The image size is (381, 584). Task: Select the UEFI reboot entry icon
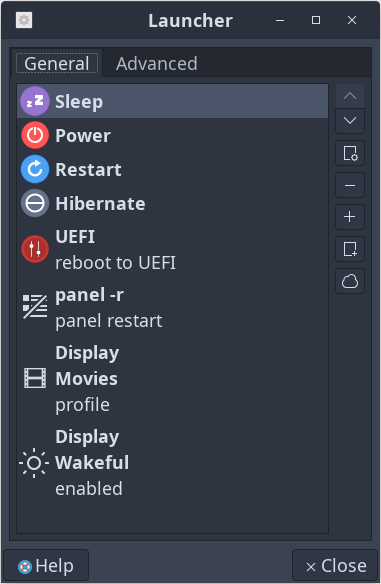(x=35, y=249)
